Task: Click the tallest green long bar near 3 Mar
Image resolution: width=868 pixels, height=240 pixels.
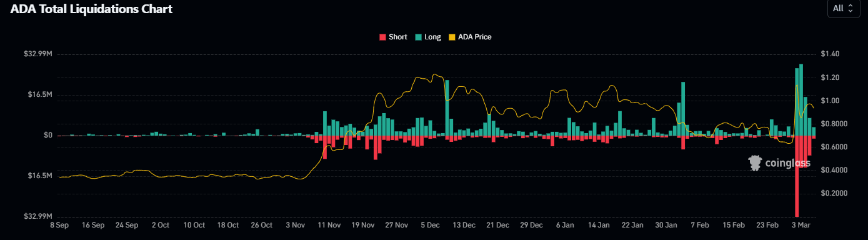Action: point(801,100)
